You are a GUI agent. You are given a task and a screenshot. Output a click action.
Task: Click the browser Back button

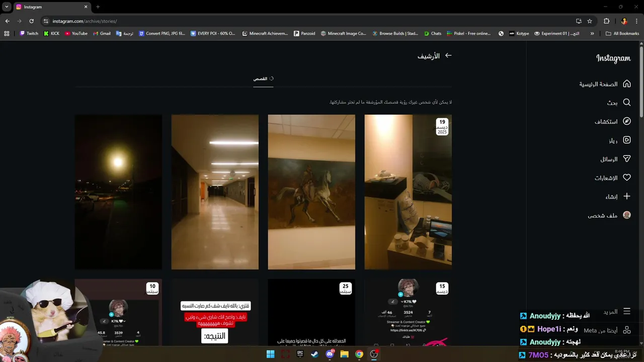point(7,21)
